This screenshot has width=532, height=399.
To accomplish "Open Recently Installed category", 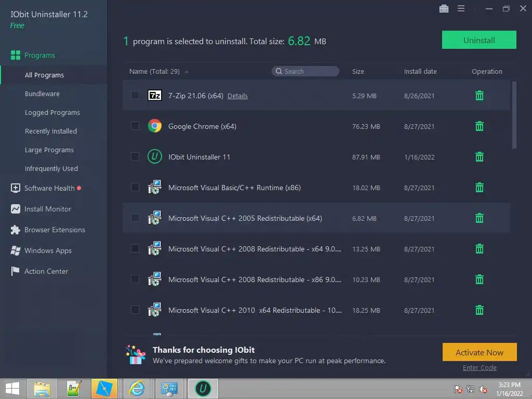I will click(x=51, y=131).
